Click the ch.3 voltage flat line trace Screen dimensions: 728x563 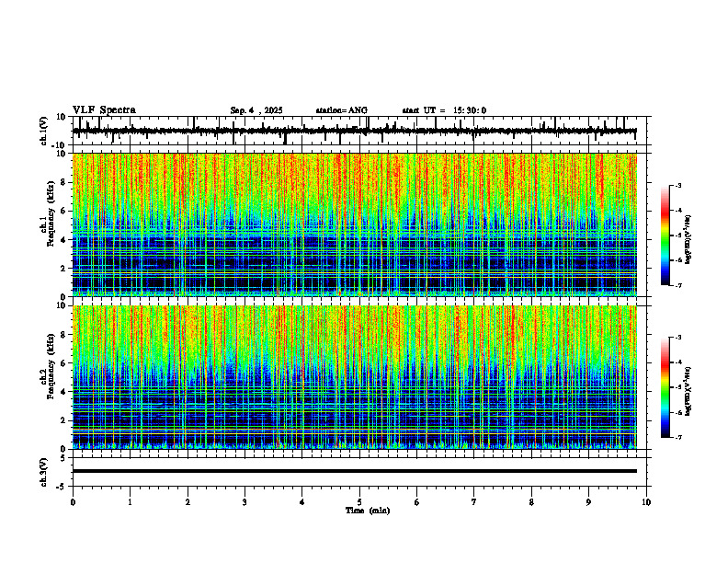pyautogui.click(x=354, y=471)
